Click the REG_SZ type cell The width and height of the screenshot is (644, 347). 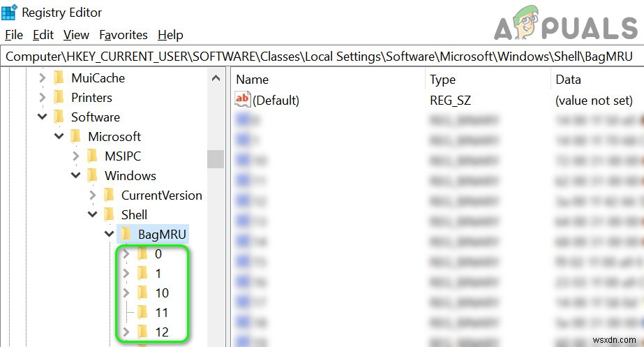tap(450, 101)
